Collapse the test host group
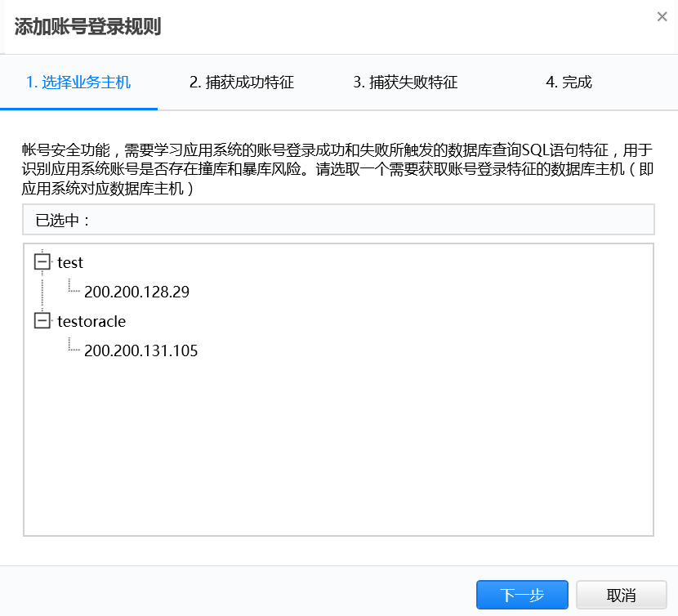The image size is (678, 616). [x=42, y=262]
